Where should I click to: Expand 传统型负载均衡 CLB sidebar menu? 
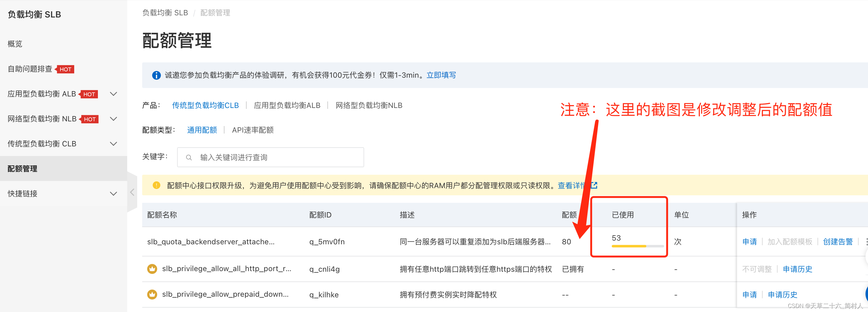tap(114, 144)
